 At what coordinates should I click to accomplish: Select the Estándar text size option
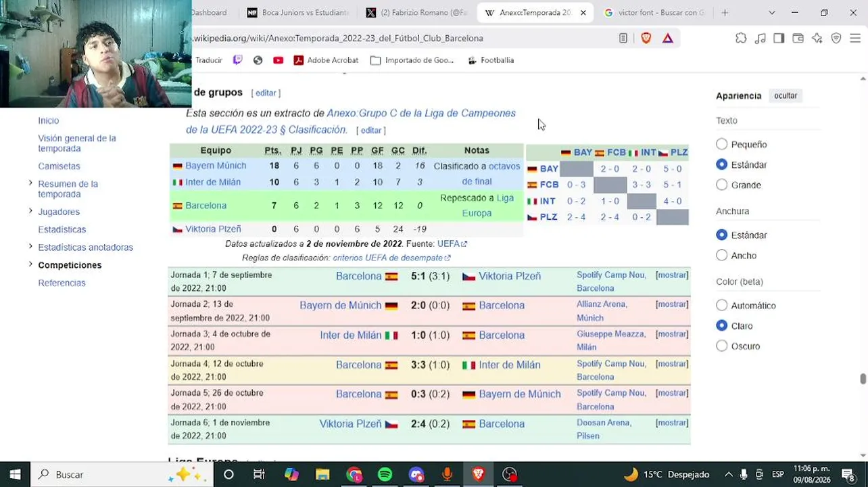722,164
